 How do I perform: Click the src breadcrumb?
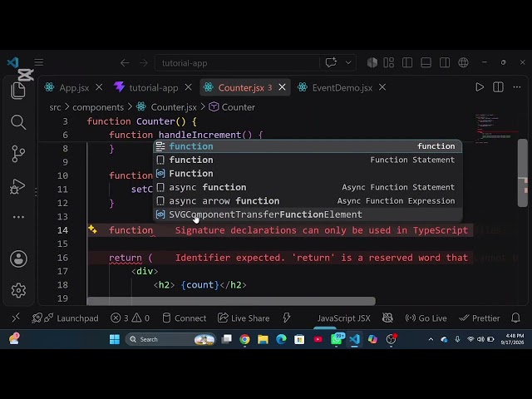pyautogui.click(x=55, y=107)
